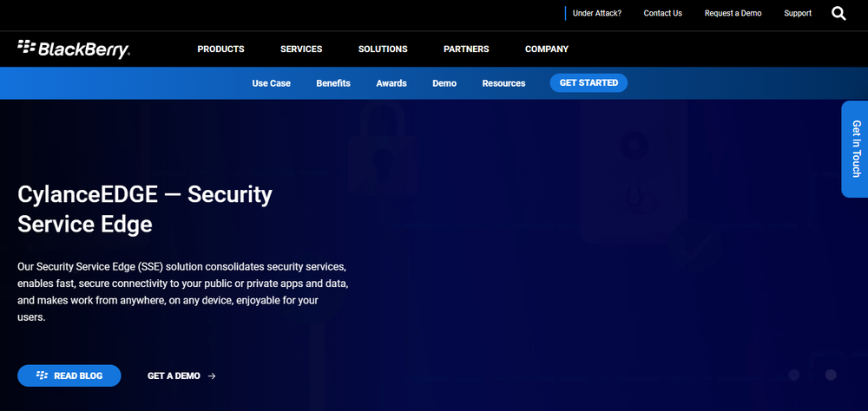Click the Read Blog button
868x411 pixels.
[x=69, y=375]
